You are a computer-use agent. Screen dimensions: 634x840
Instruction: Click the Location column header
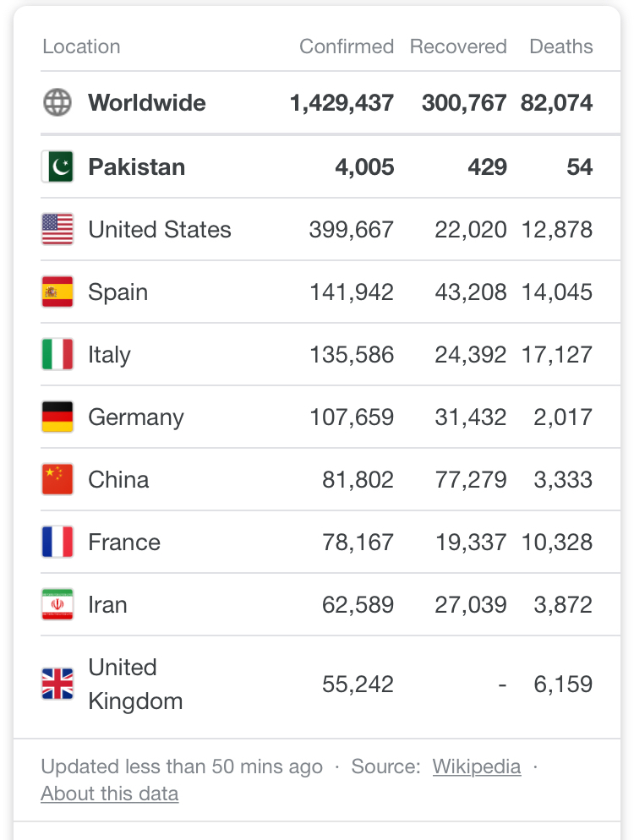81,46
